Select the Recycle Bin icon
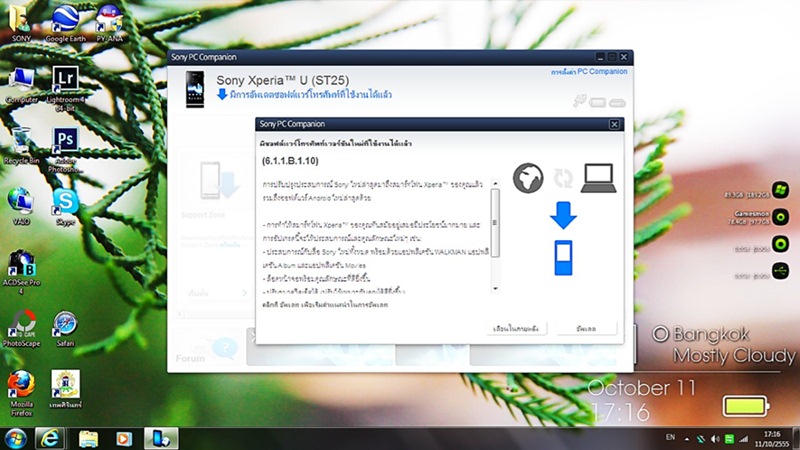This screenshot has width=800, height=450. tap(21, 146)
